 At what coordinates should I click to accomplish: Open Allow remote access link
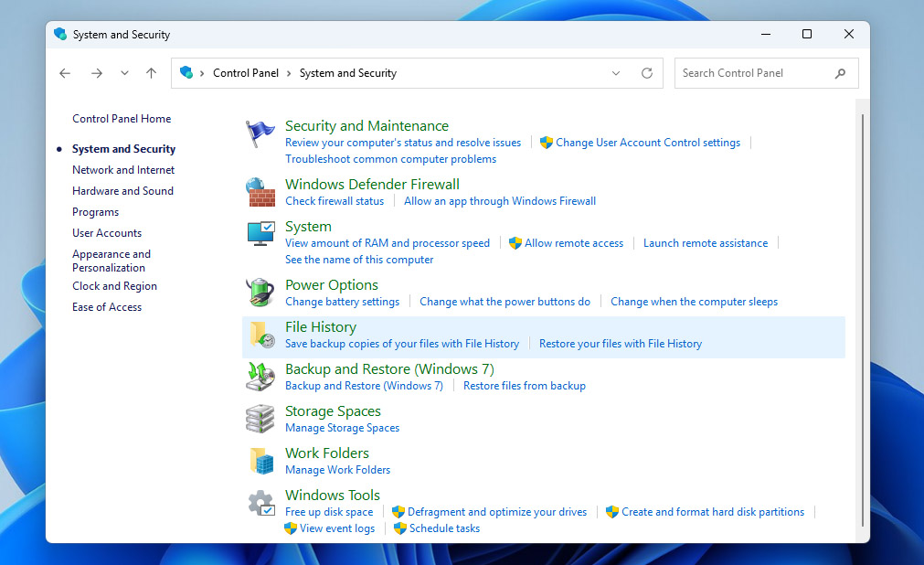point(573,243)
